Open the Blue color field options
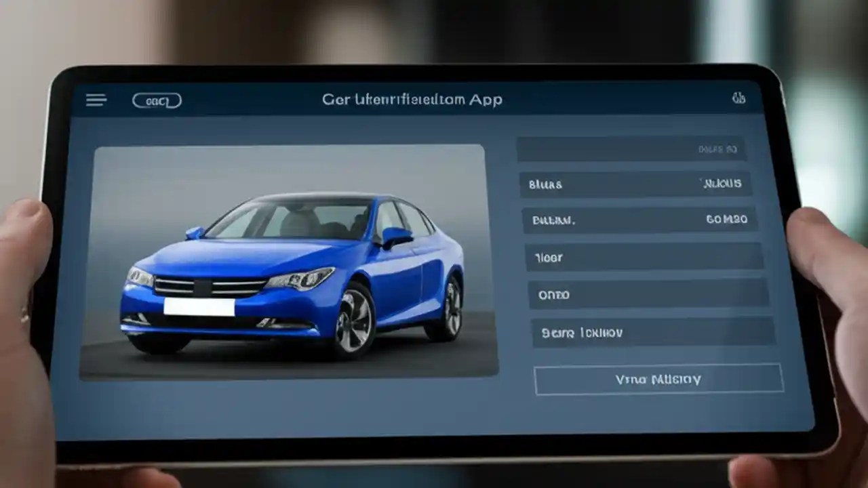The height and width of the screenshot is (488, 868). pos(637,183)
